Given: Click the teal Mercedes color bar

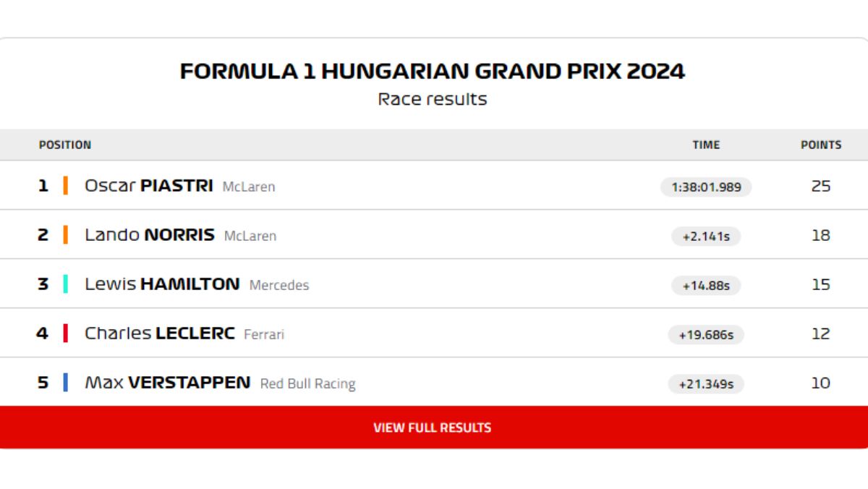Looking at the screenshot, I should click(66, 284).
